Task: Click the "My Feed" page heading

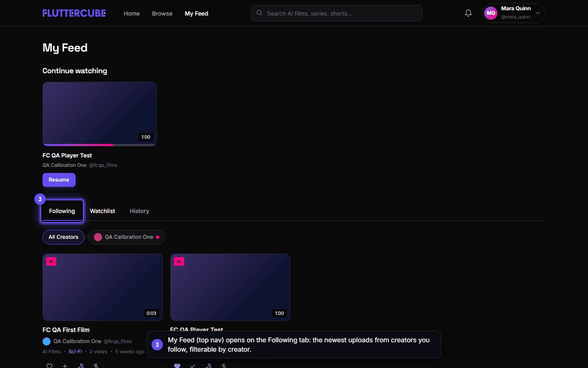Action: tap(65, 48)
